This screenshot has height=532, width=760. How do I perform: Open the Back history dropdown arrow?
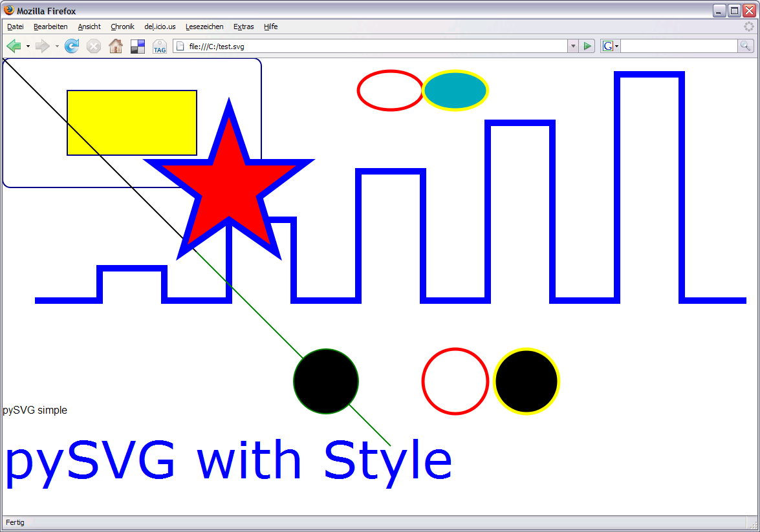[x=28, y=47]
